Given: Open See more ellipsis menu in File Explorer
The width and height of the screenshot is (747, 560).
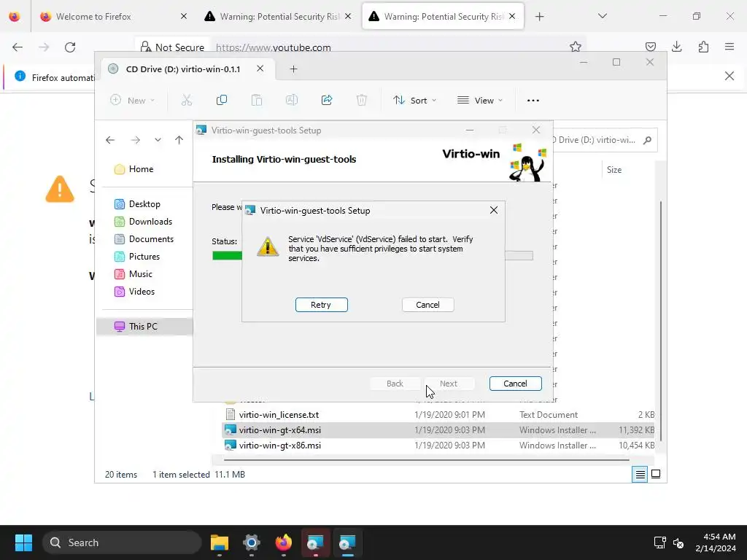Looking at the screenshot, I should pyautogui.click(x=533, y=101).
